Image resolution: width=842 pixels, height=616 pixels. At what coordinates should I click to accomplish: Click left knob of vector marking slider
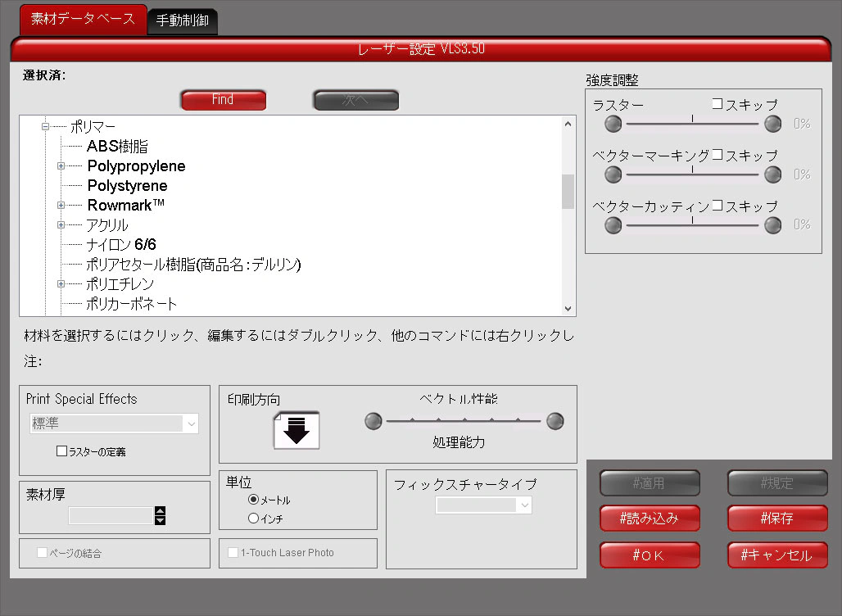coord(613,174)
